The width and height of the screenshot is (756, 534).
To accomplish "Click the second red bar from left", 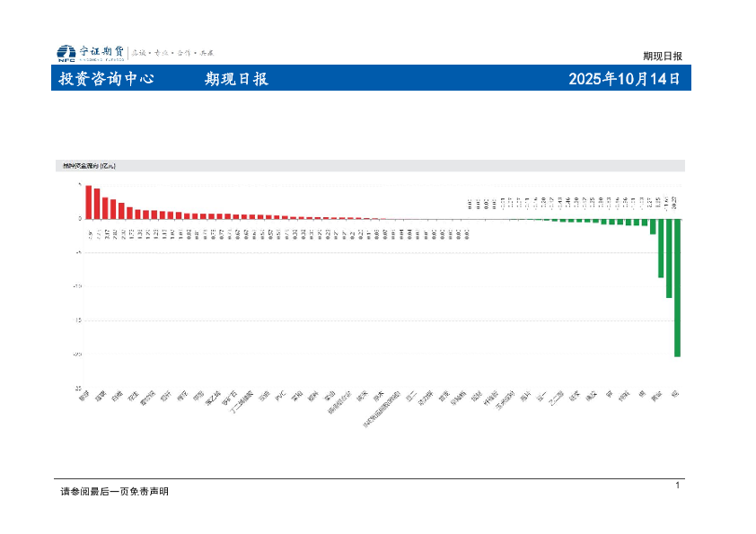I will pos(97,204).
